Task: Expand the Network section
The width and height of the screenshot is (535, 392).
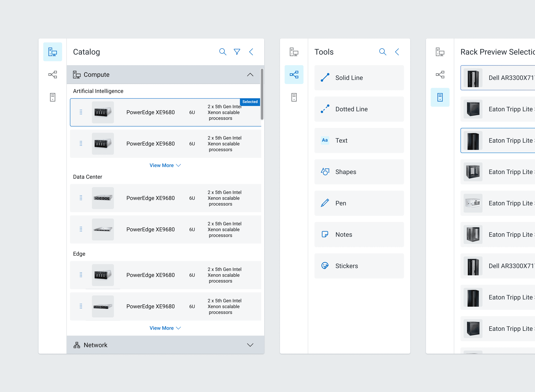Action: pos(250,345)
